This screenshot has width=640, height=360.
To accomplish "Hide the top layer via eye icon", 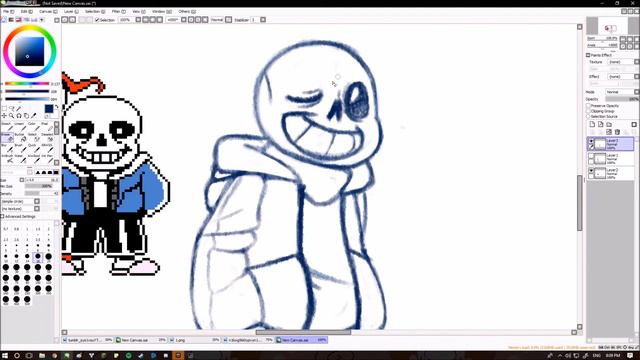I will pyautogui.click(x=591, y=141).
